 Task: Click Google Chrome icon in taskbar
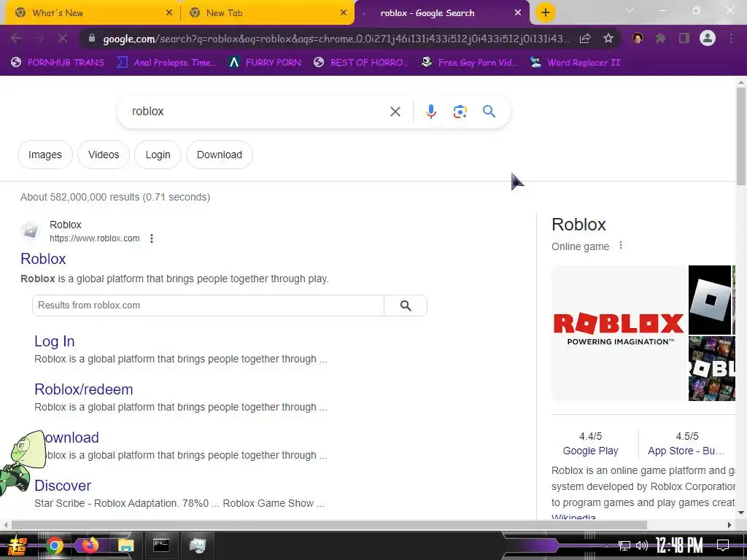(x=54, y=545)
